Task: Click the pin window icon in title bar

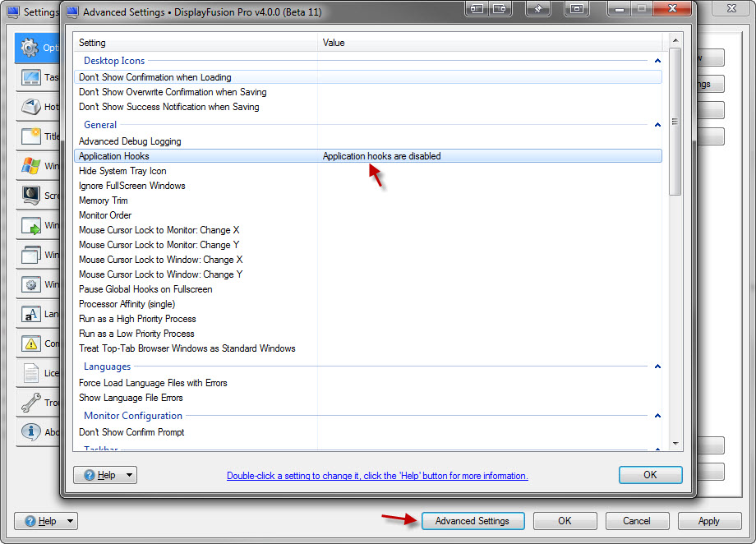Action: tap(539, 9)
